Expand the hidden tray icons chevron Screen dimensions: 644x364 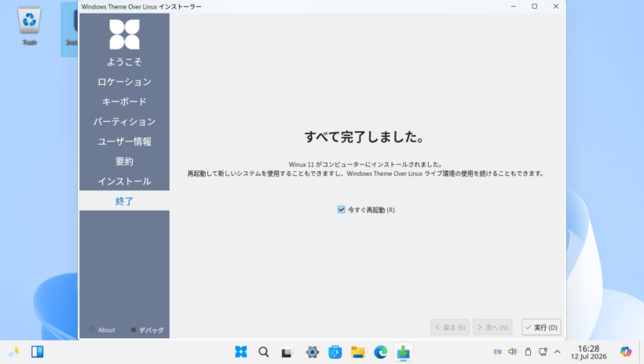coord(558,351)
